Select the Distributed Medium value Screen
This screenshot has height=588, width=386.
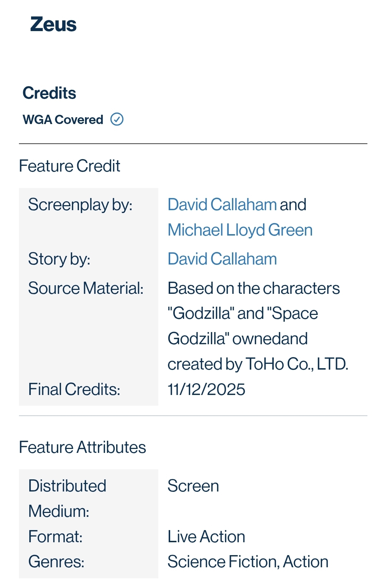pyautogui.click(x=193, y=486)
